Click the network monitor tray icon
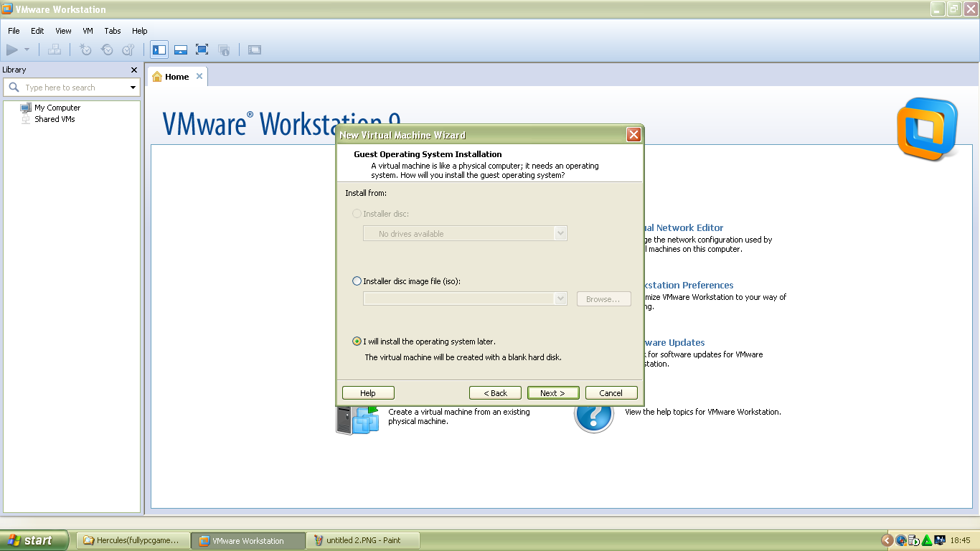This screenshot has height=551, width=980. 939,541
